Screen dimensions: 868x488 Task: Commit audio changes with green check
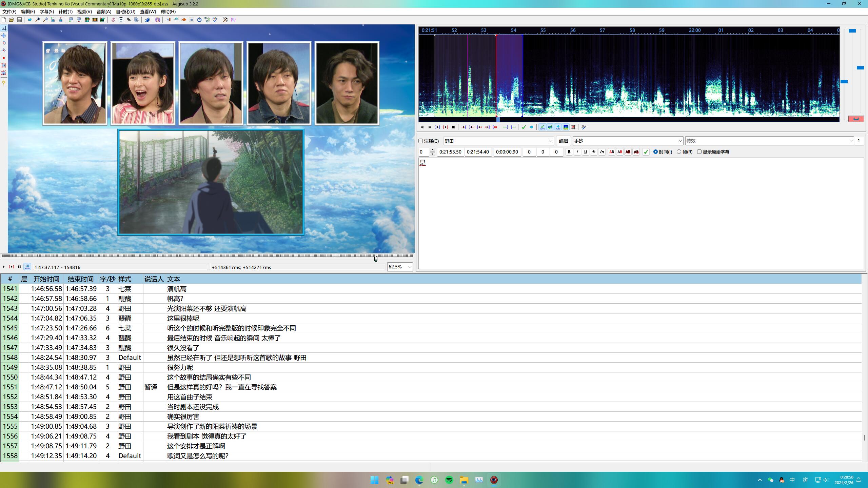524,127
